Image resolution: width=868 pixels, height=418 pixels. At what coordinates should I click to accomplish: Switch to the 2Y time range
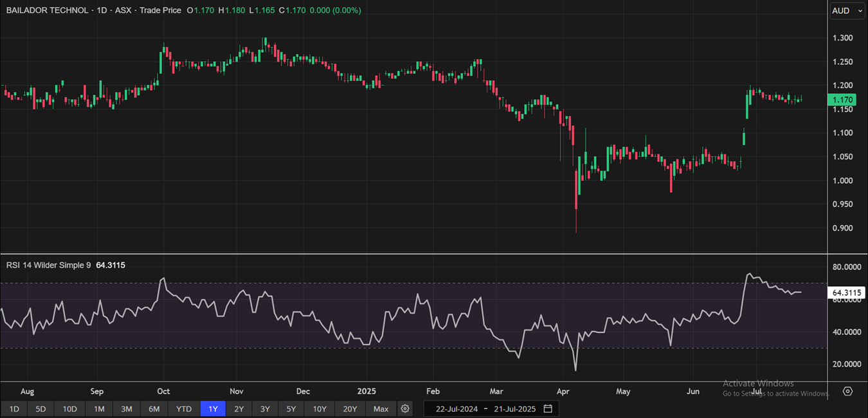[239, 409]
